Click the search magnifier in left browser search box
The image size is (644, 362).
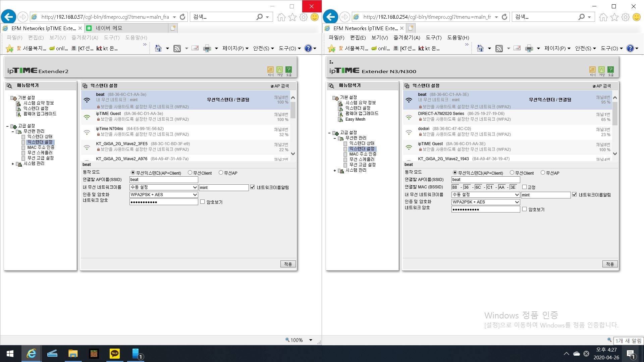[x=259, y=17]
